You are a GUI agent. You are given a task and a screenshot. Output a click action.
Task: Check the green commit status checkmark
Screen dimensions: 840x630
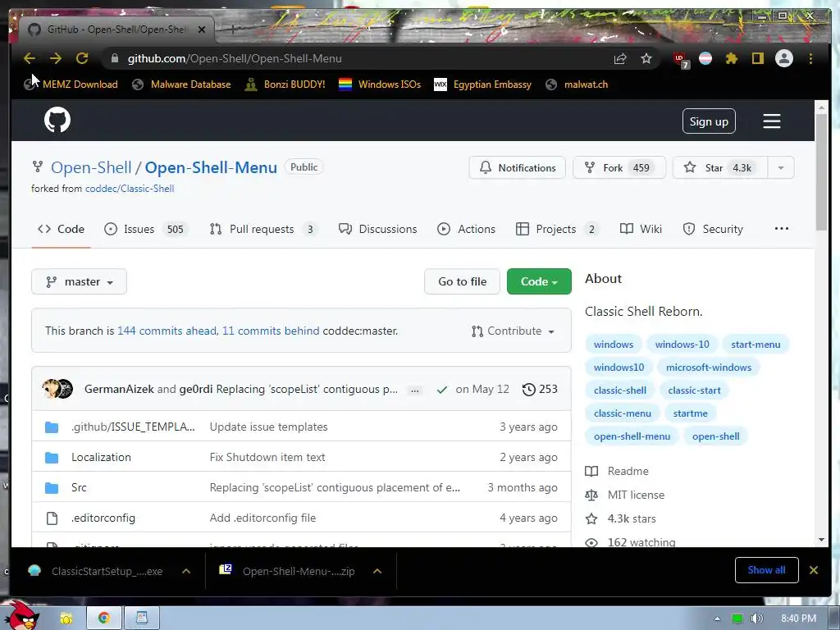click(x=442, y=390)
